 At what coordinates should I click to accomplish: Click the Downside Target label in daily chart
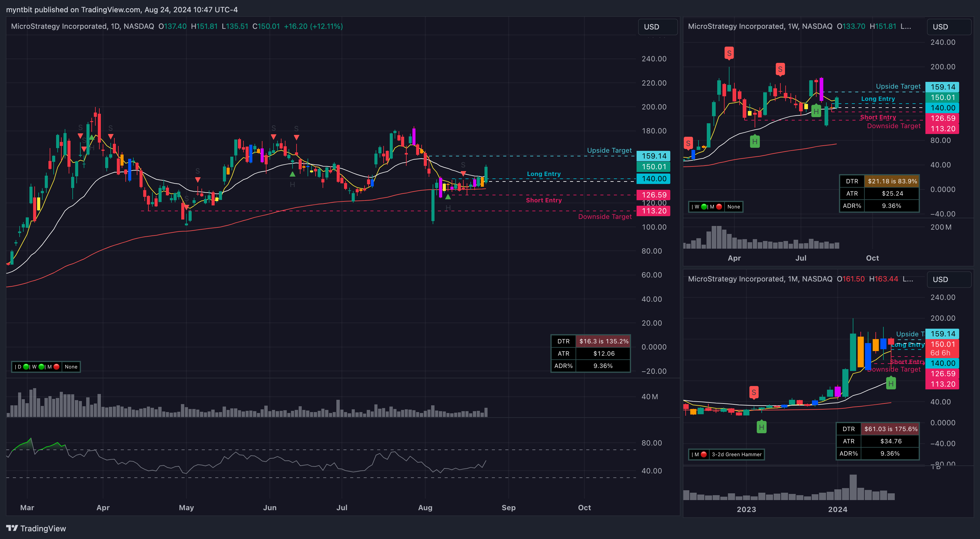(x=605, y=216)
